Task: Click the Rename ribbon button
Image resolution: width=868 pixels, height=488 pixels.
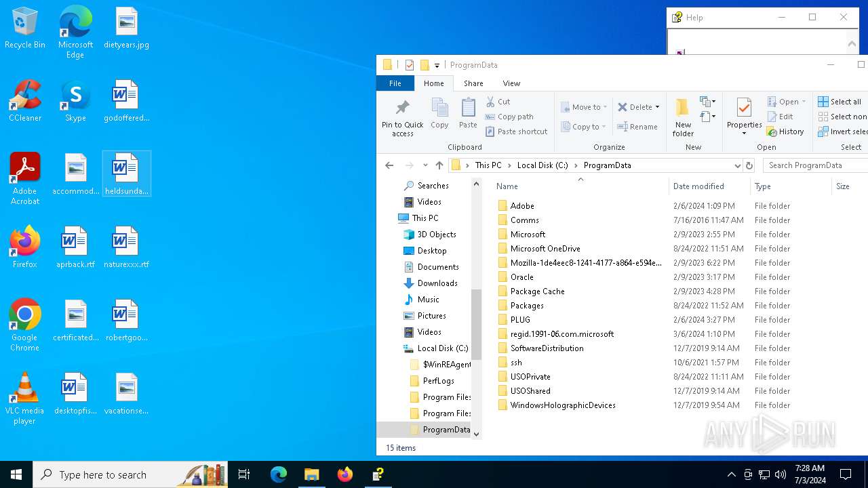Action: pos(637,127)
